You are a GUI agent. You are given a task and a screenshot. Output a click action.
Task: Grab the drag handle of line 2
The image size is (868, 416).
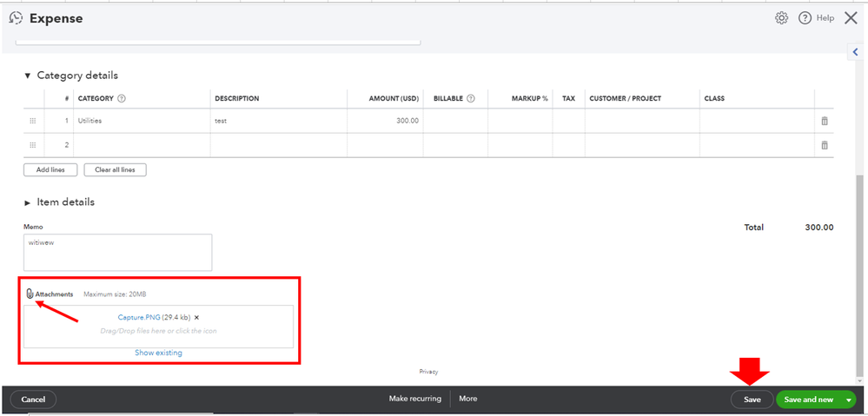33,145
